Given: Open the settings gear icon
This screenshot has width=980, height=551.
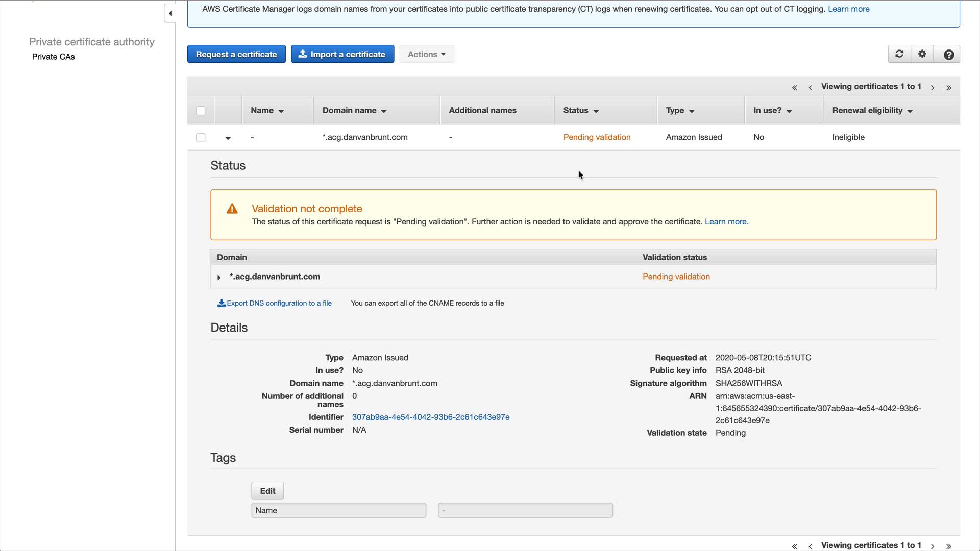Looking at the screenshot, I should point(922,54).
